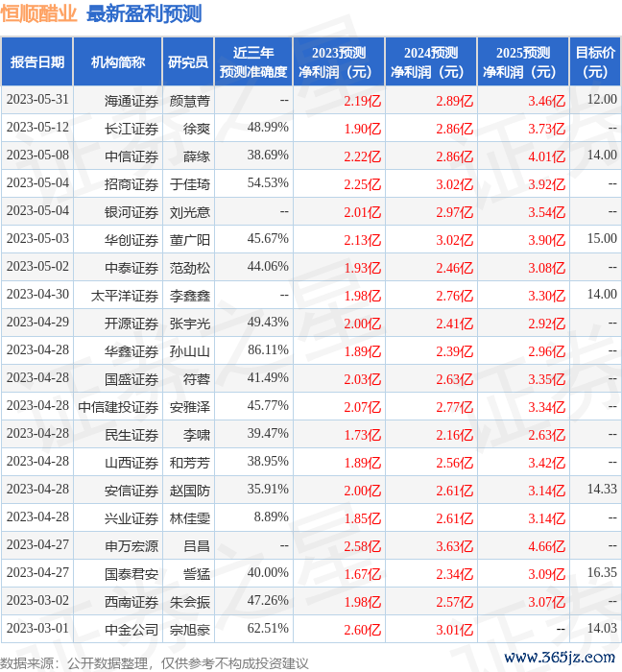Select the 2024预测净利润 column header
Image resolution: width=622 pixels, height=672 pixels.
click(431, 62)
